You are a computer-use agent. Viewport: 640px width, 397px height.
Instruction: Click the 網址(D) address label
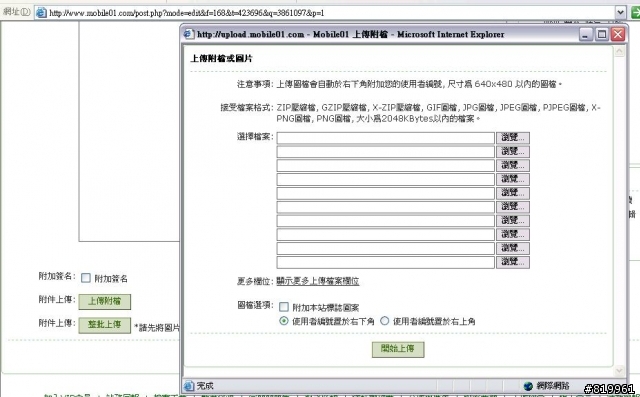click(x=16, y=12)
